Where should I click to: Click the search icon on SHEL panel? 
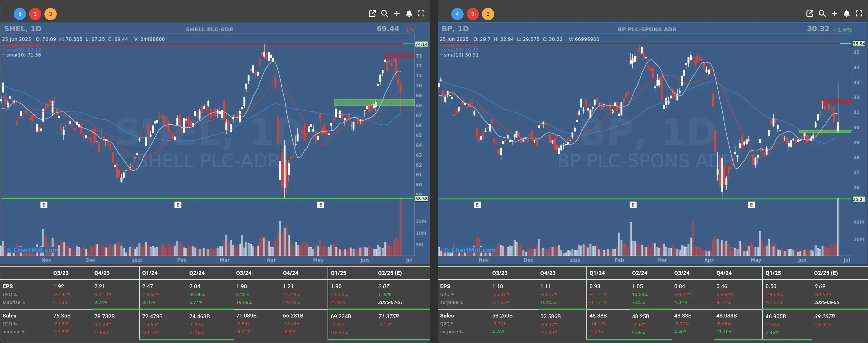(384, 14)
